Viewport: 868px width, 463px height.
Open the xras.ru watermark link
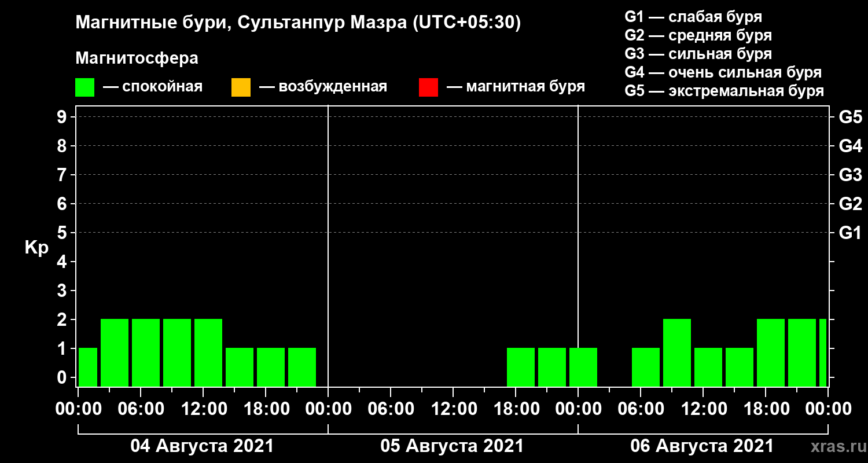pyautogui.click(x=835, y=446)
